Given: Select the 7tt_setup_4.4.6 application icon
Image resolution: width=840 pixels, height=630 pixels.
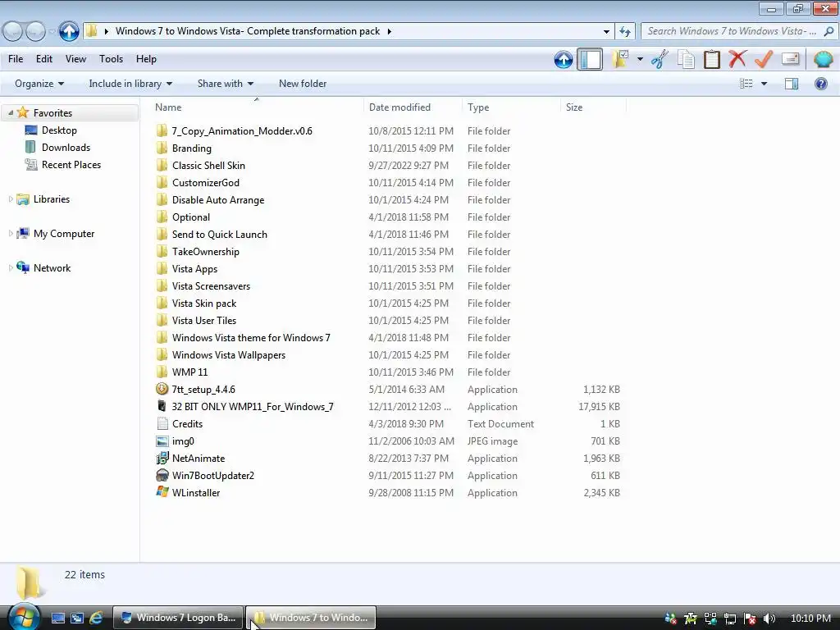Looking at the screenshot, I should [162, 389].
